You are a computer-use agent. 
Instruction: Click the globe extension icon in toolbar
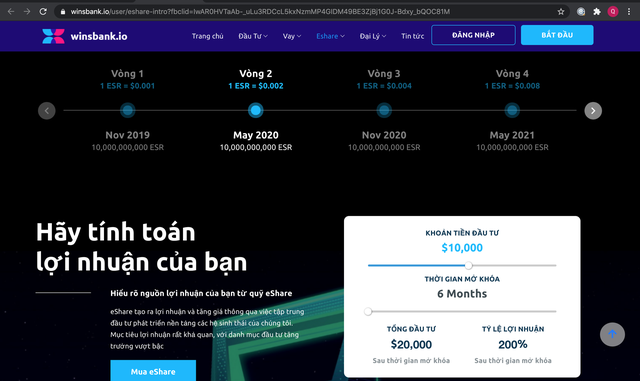[x=581, y=11]
